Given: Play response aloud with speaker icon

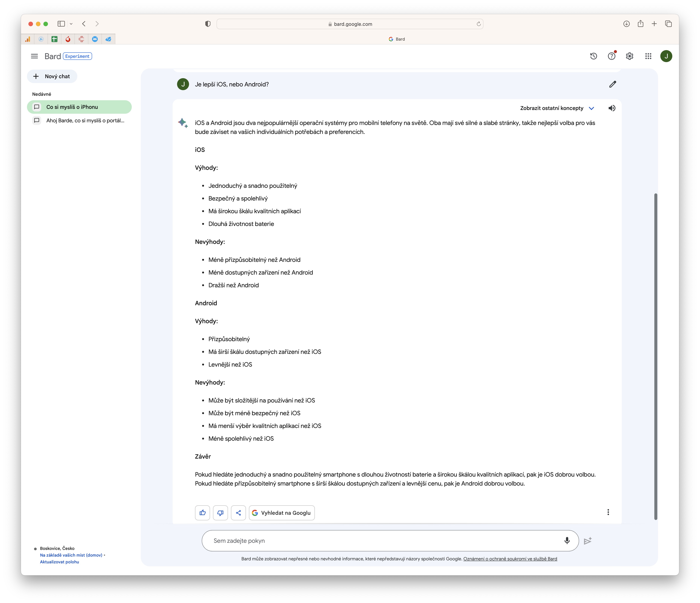Looking at the screenshot, I should point(611,108).
